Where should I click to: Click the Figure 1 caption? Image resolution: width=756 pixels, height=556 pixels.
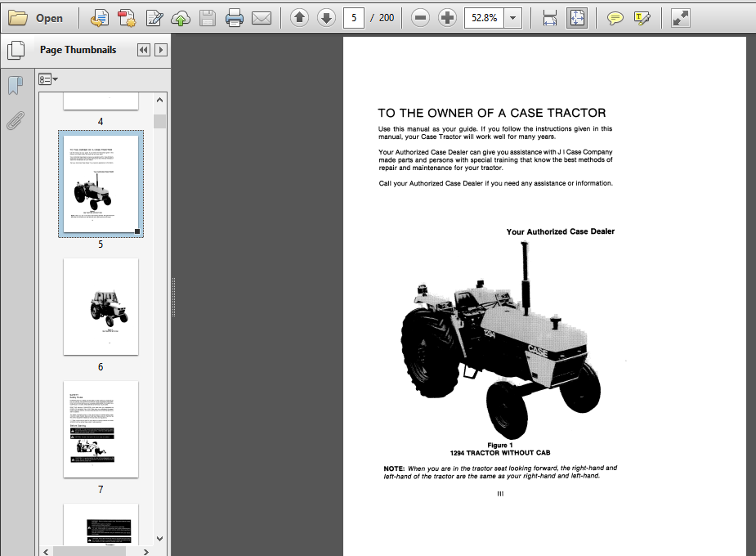[500, 445]
